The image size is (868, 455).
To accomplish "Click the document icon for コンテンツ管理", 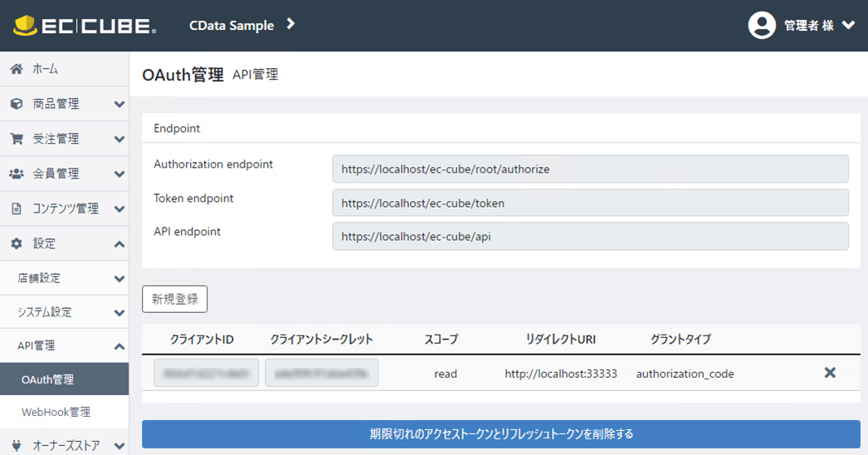I will coord(17,209).
